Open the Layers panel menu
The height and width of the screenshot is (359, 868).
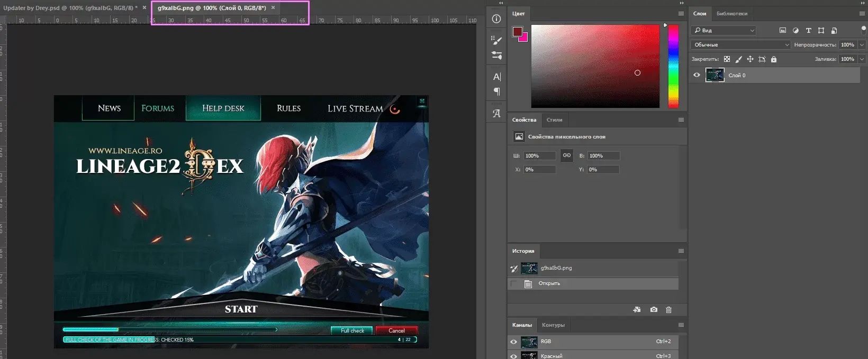(862, 14)
